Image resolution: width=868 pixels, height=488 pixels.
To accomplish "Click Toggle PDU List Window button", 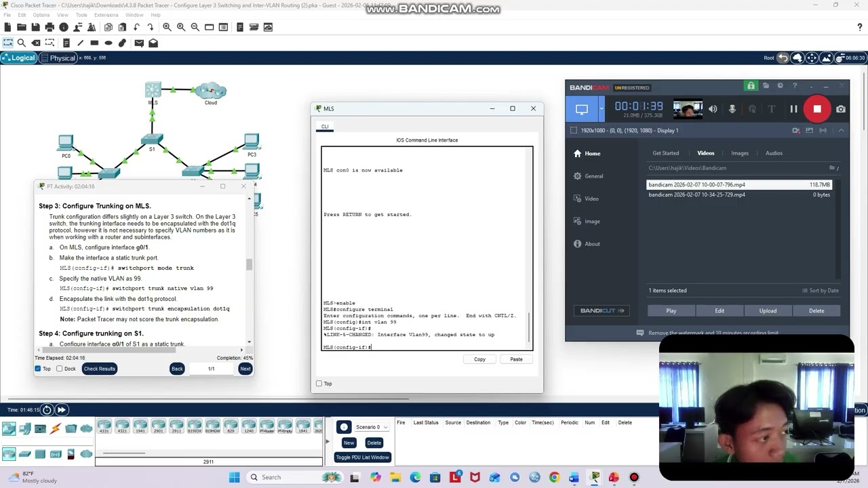I will (363, 457).
